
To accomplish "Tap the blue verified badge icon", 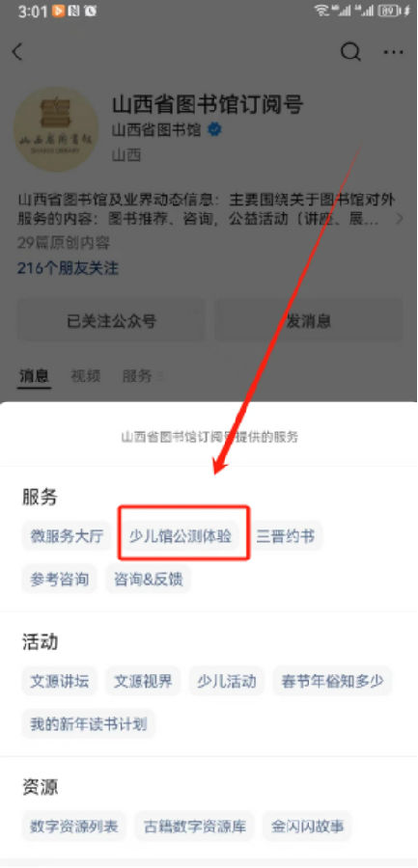I will tap(214, 130).
